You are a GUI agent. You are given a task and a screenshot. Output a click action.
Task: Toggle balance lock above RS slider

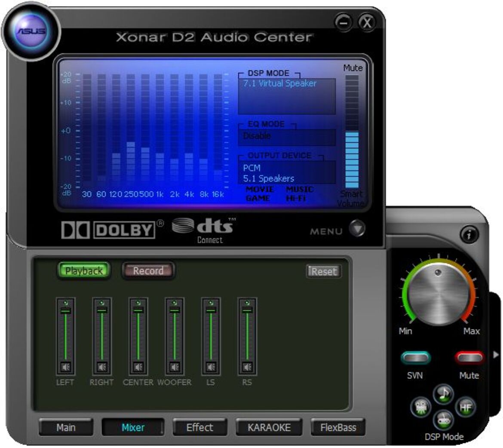pos(247,303)
